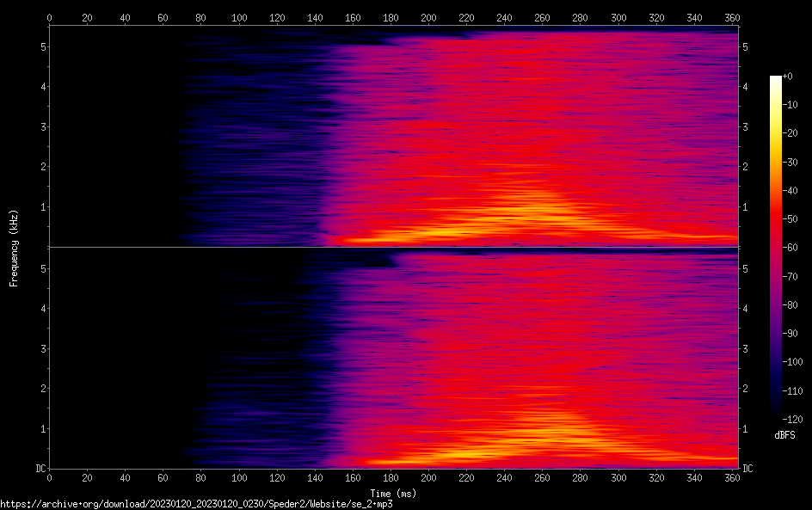
Task: Click the 3 kHz label on lower-right axis
Action: pyautogui.click(x=745, y=348)
